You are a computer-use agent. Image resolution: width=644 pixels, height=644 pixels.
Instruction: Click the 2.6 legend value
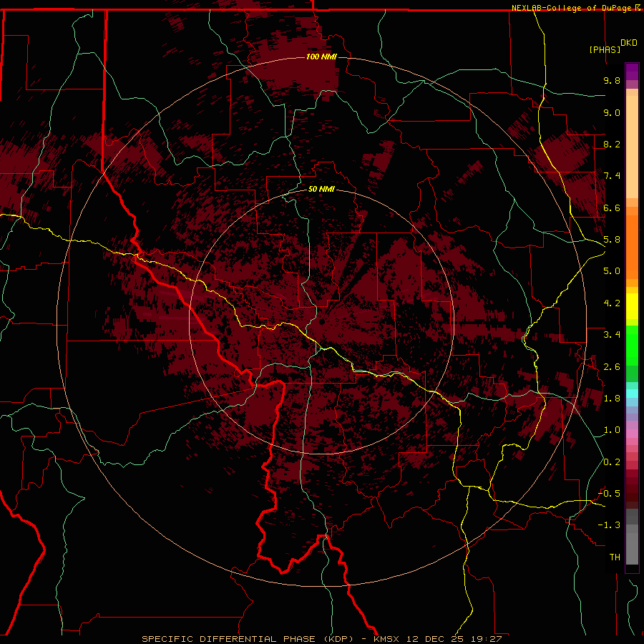tap(612, 366)
